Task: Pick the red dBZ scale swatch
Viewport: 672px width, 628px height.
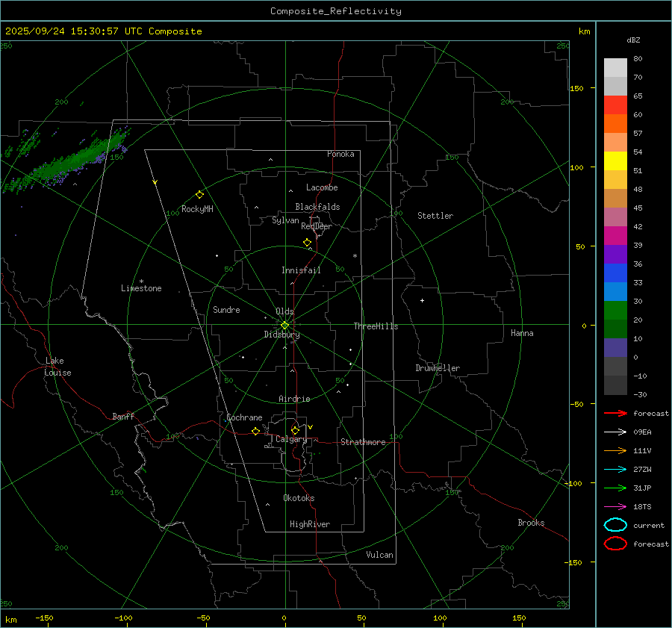Action: click(615, 105)
